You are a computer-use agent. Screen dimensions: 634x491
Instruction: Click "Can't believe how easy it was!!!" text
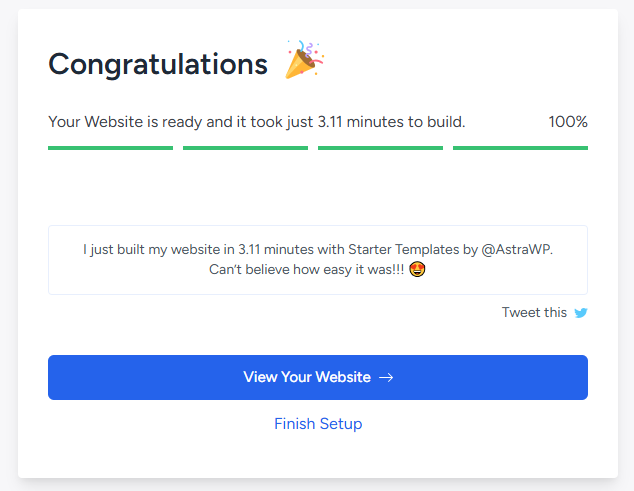pos(306,270)
